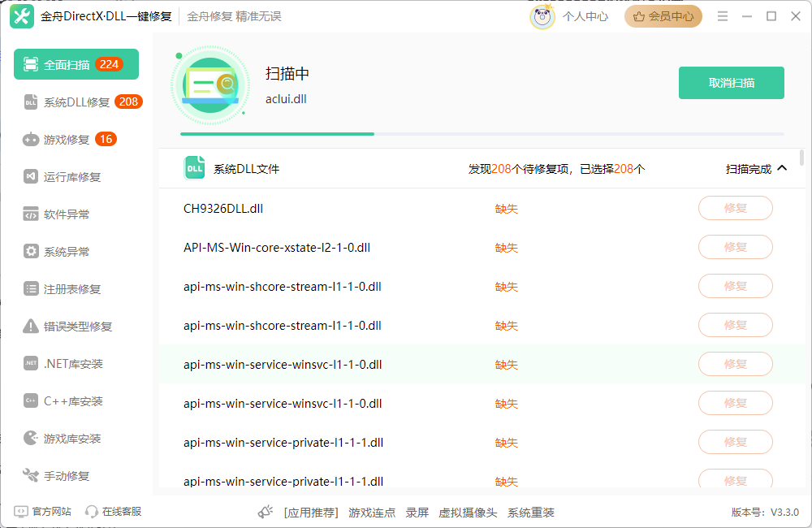The image size is (812, 528).
Task: Click the 208 badge on 系统DLL修复
Action: pyautogui.click(x=128, y=102)
